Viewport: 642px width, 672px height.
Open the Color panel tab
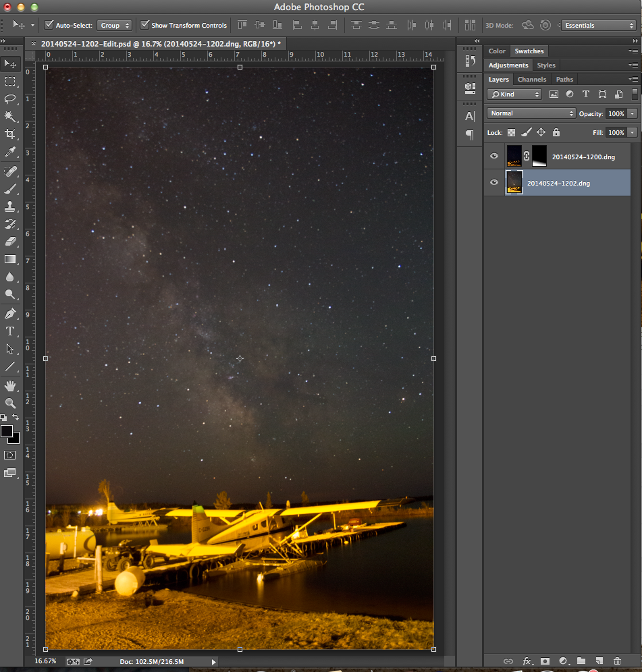[497, 51]
